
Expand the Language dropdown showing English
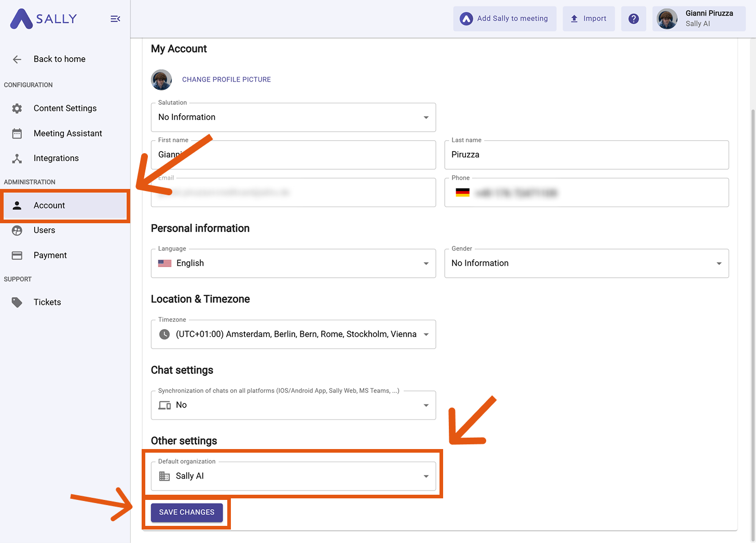click(293, 263)
